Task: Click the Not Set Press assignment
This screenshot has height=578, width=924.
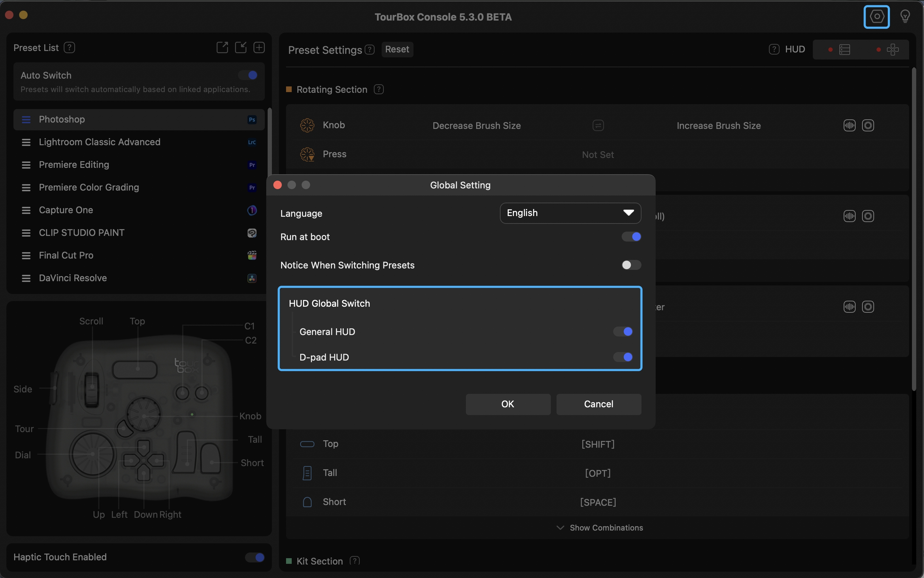Action: 598,154
